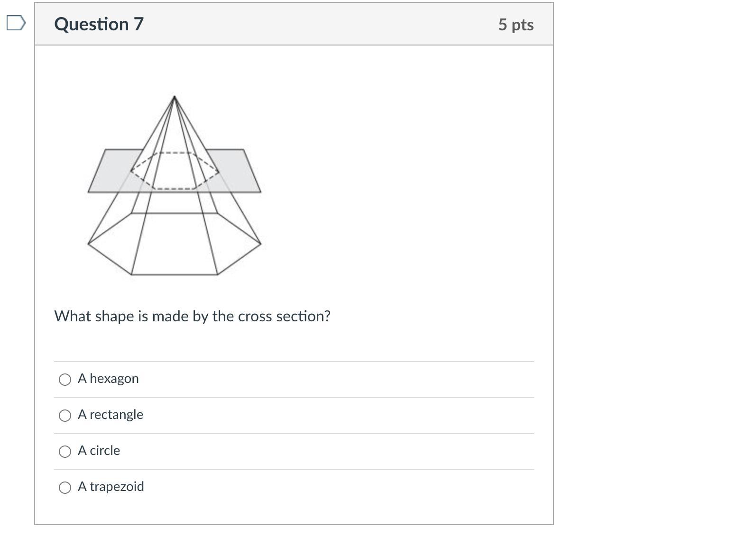
Task: Click the "5 pts" score label
Action: point(516,24)
